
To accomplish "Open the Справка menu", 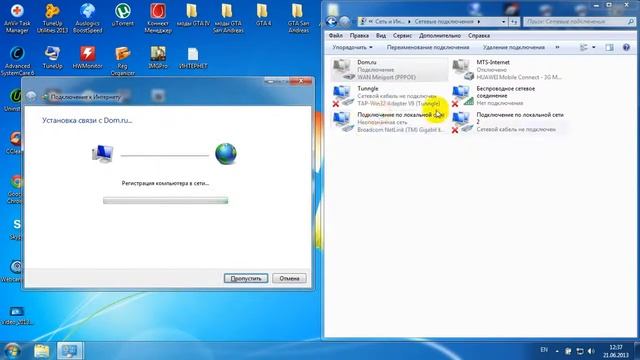I will pos(479,36).
